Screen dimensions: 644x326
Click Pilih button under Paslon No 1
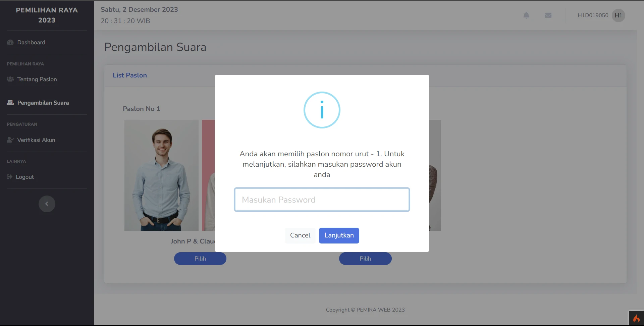[200, 259]
